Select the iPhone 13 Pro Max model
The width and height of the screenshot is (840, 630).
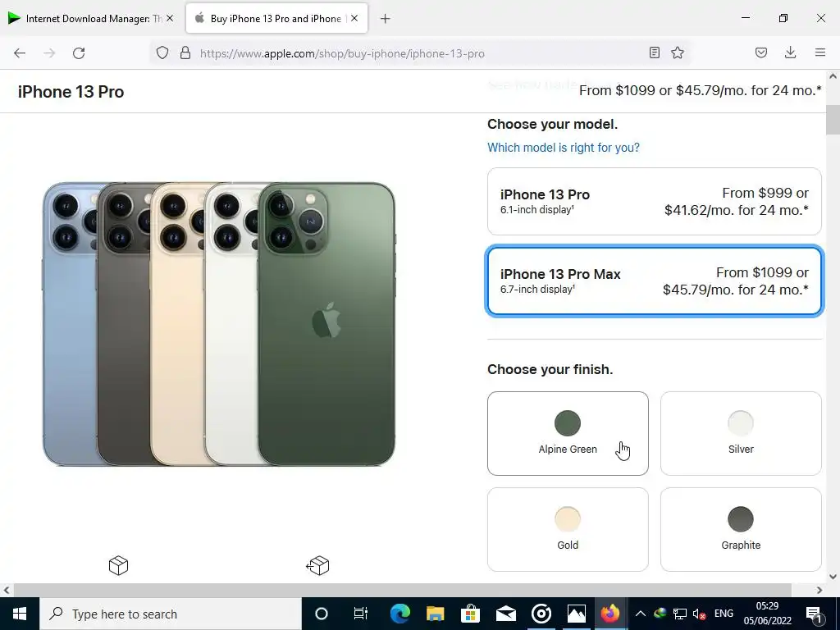[x=654, y=281]
